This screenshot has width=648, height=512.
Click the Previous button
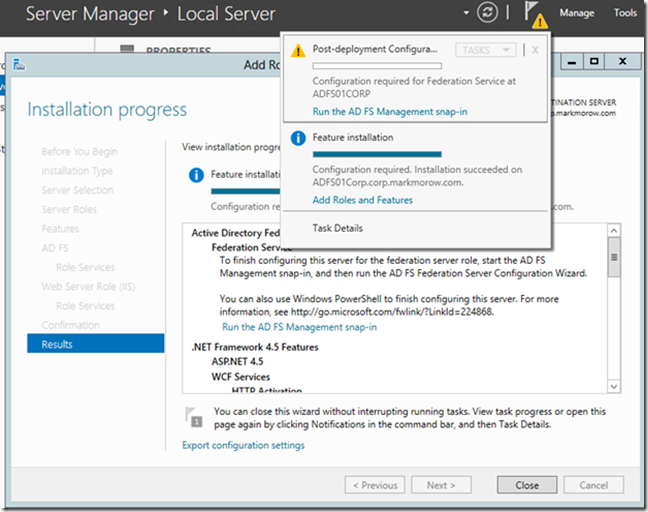(375, 485)
